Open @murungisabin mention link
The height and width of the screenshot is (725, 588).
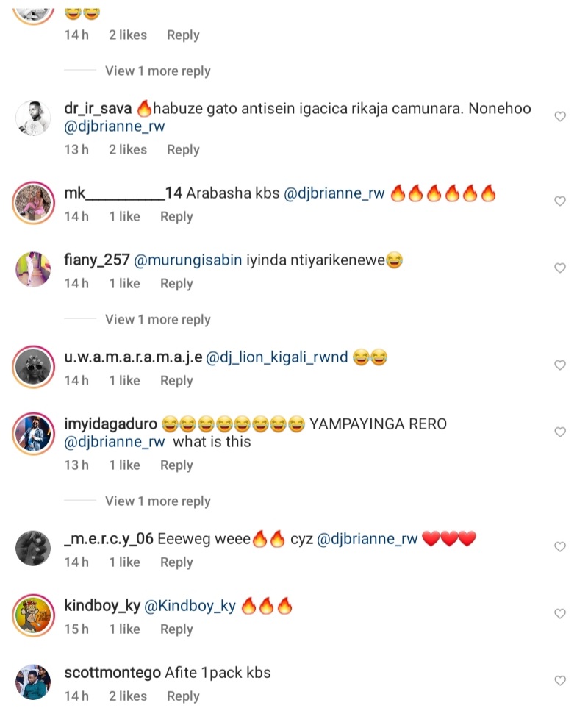click(x=187, y=260)
